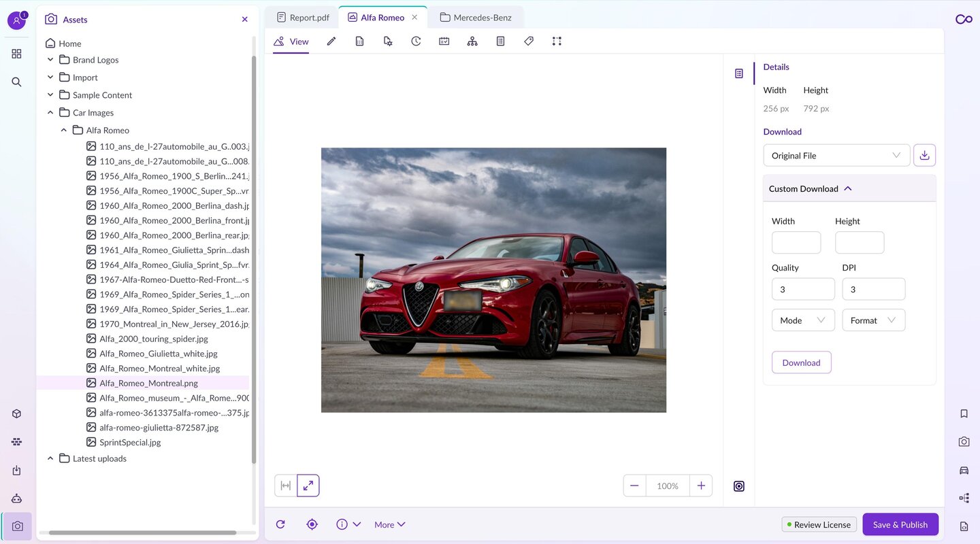Screen dimensions: 980x544
Task: Click the Save & Publish button
Action: pos(900,524)
